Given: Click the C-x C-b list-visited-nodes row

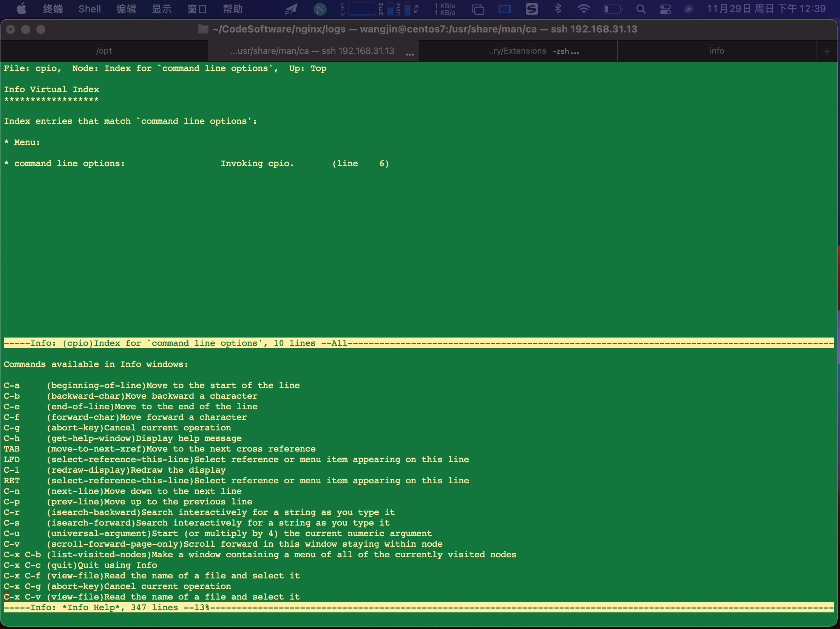Looking at the screenshot, I should pyautogui.click(x=260, y=555).
